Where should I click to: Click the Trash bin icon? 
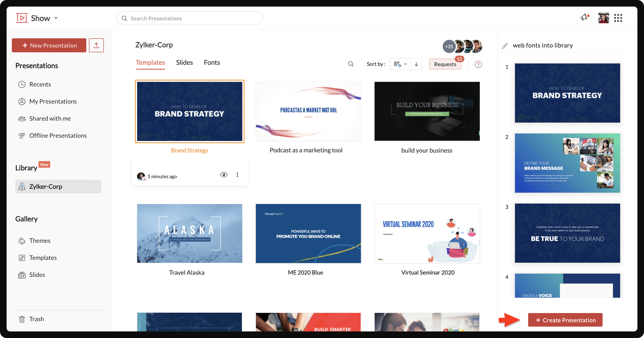pyautogui.click(x=22, y=319)
